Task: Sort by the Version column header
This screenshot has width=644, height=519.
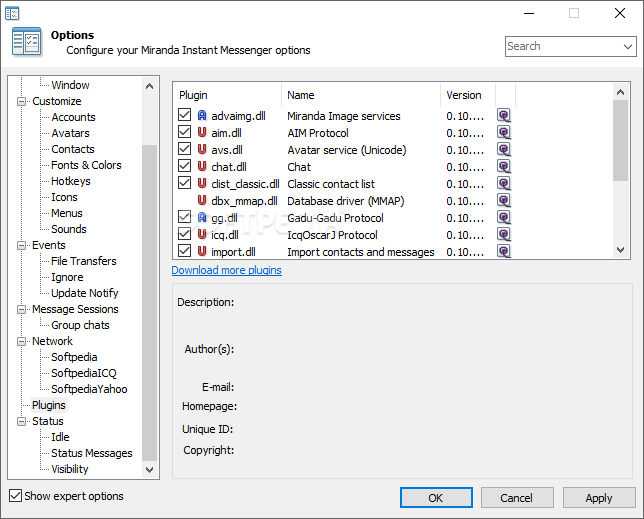Action: 468,95
